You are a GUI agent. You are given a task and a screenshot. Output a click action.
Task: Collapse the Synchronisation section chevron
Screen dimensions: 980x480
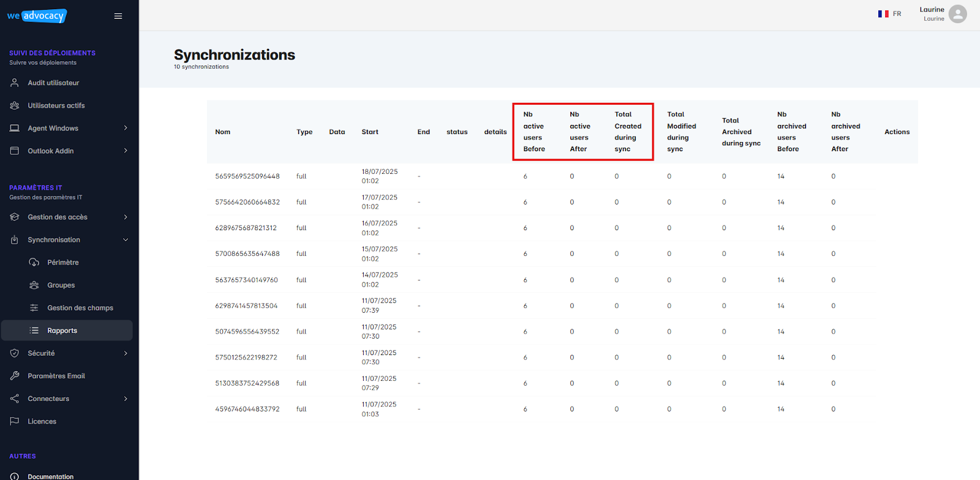[x=126, y=240]
